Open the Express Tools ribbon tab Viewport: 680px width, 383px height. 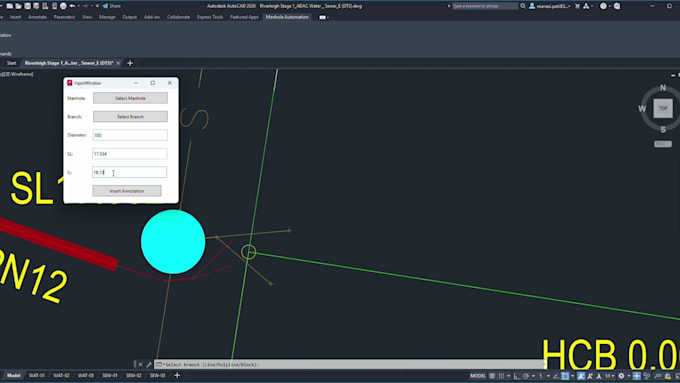[210, 17]
